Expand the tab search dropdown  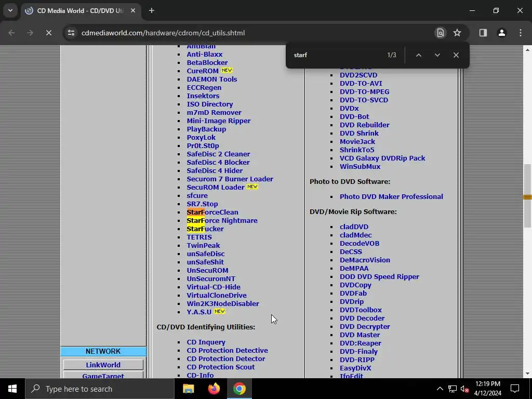(x=10, y=10)
